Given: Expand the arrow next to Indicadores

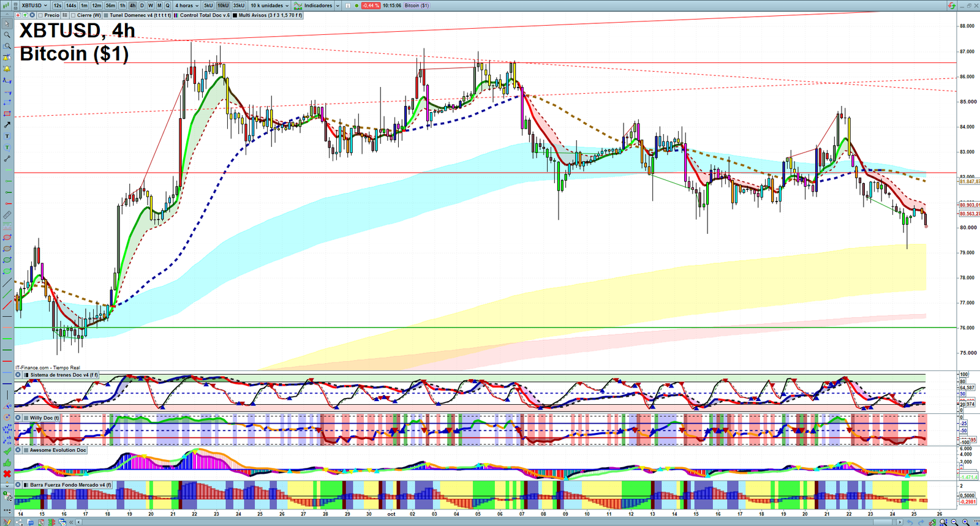Looking at the screenshot, I should click(337, 6).
